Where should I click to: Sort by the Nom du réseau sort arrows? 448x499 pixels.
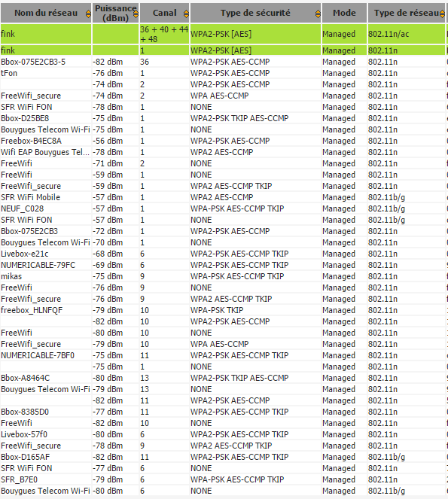(88, 14)
